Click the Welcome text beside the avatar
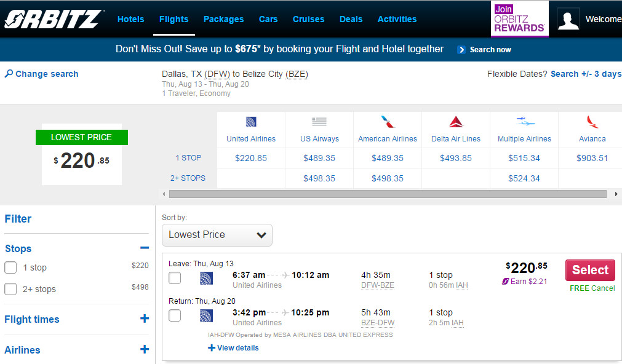 [604, 19]
